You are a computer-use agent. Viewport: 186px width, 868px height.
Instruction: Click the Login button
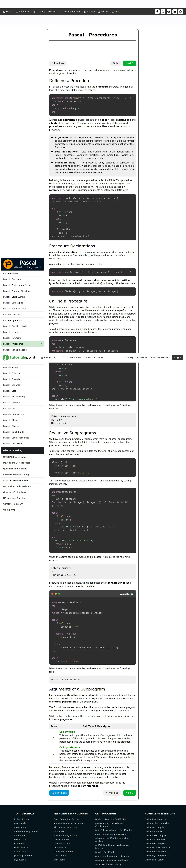(178, 357)
